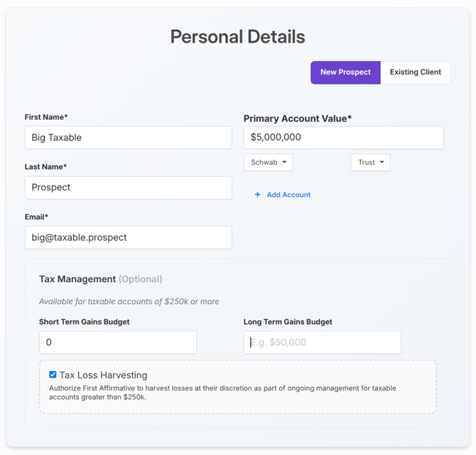Image resolution: width=476 pixels, height=455 pixels.
Task: Select the Email input box
Action: 128,237
